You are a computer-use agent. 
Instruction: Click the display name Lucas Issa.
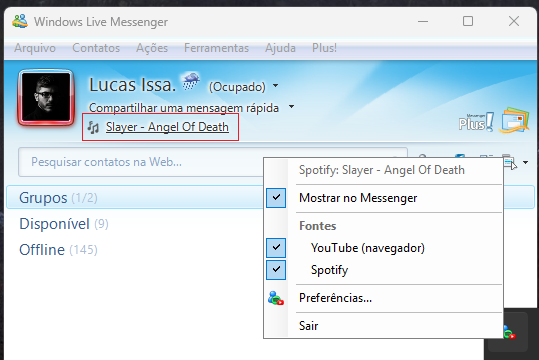[x=132, y=85]
